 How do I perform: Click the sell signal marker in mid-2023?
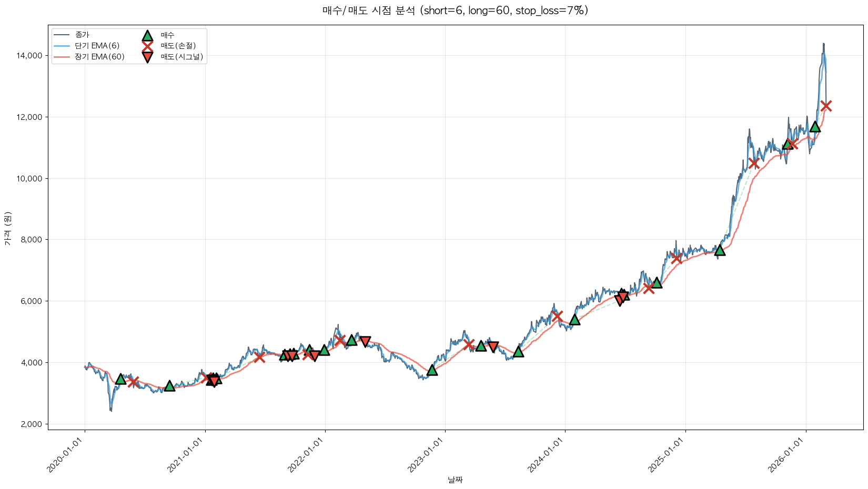point(493,347)
